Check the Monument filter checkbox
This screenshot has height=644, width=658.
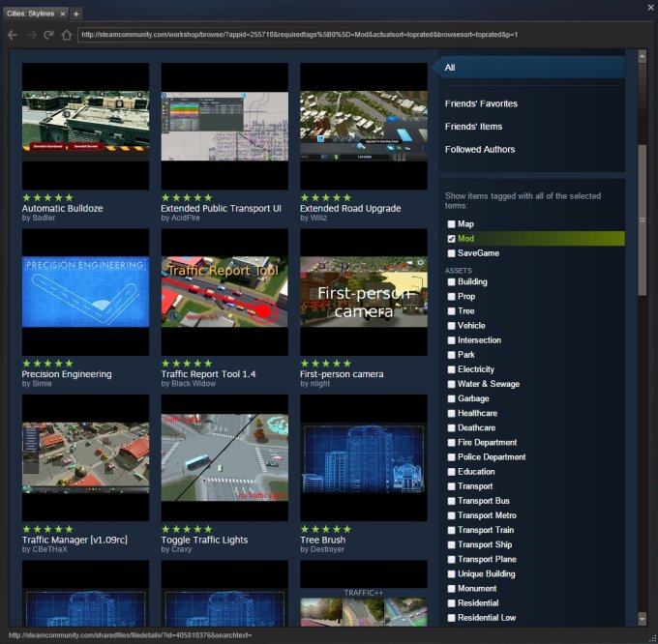(x=451, y=589)
